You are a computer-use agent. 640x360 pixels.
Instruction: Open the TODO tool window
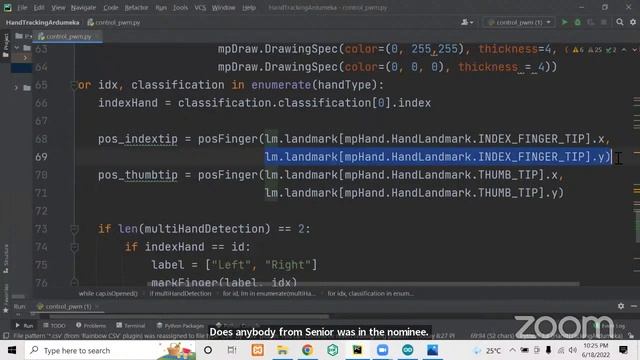click(54, 325)
